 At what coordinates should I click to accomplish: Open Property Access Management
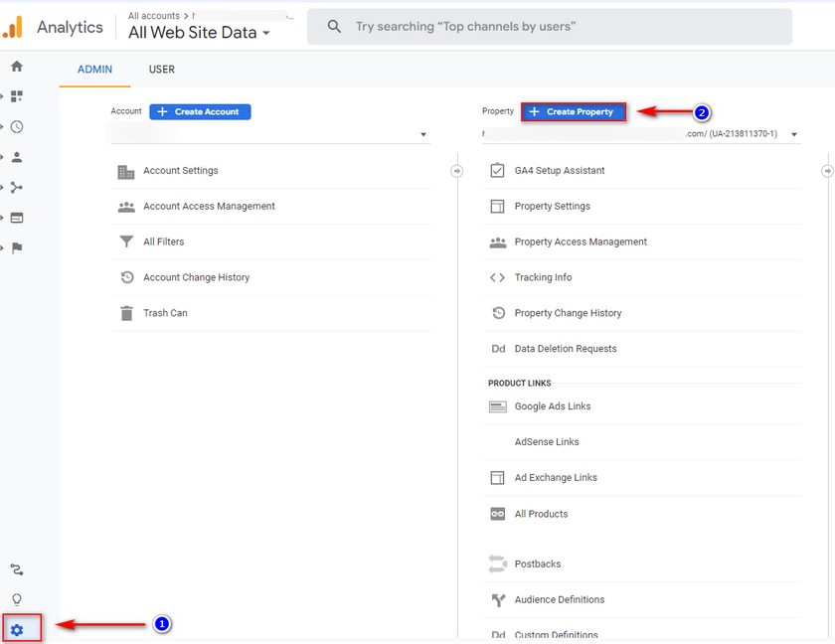click(581, 241)
